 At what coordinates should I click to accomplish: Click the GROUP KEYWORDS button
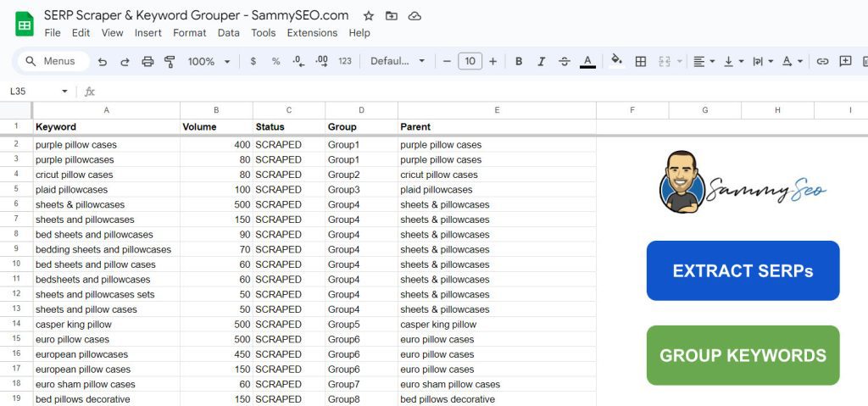click(743, 355)
